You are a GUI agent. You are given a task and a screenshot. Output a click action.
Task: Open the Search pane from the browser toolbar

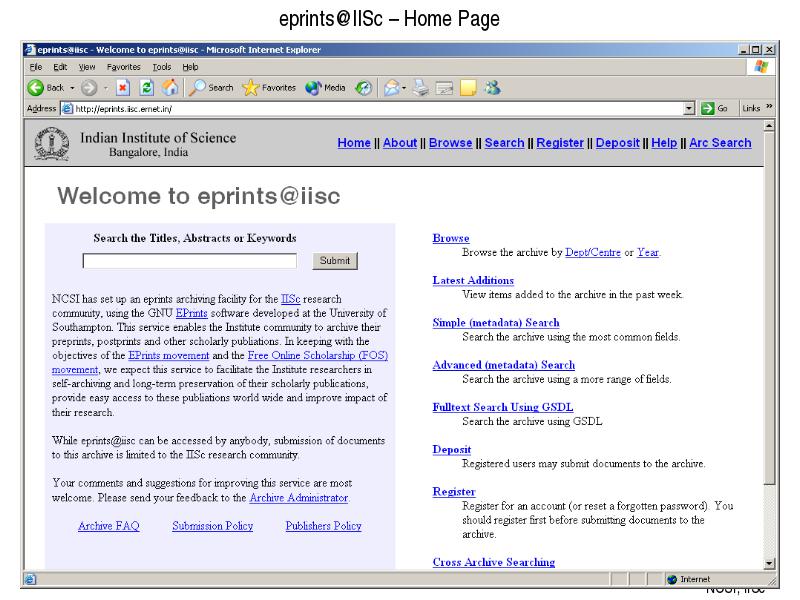coord(211,88)
